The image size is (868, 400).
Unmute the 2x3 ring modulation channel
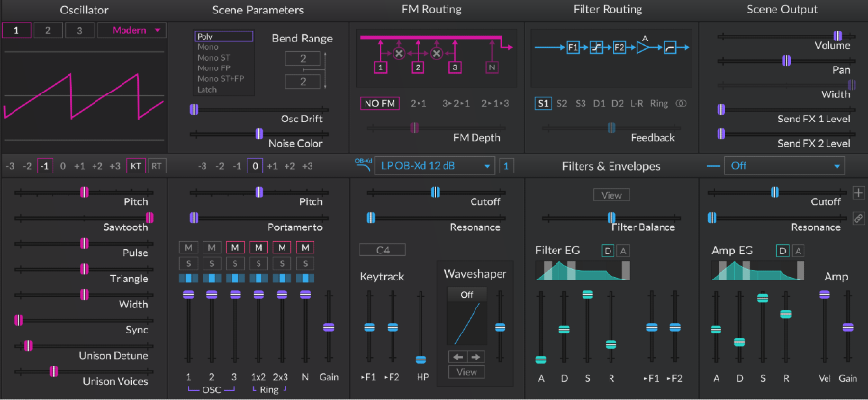tap(282, 247)
